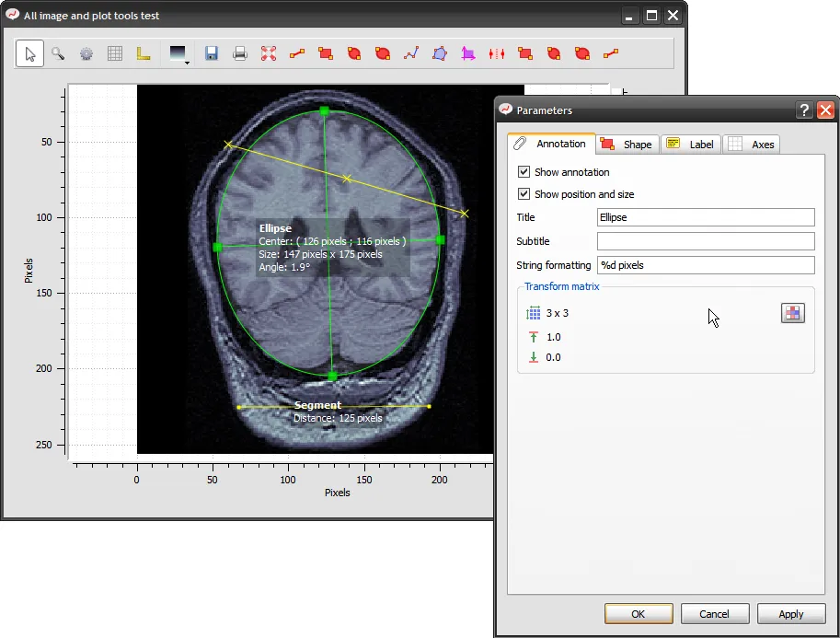Image resolution: width=840 pixels, height=638 pixels.
Task: Switch to the Shape tab
Action: [627, 144]
